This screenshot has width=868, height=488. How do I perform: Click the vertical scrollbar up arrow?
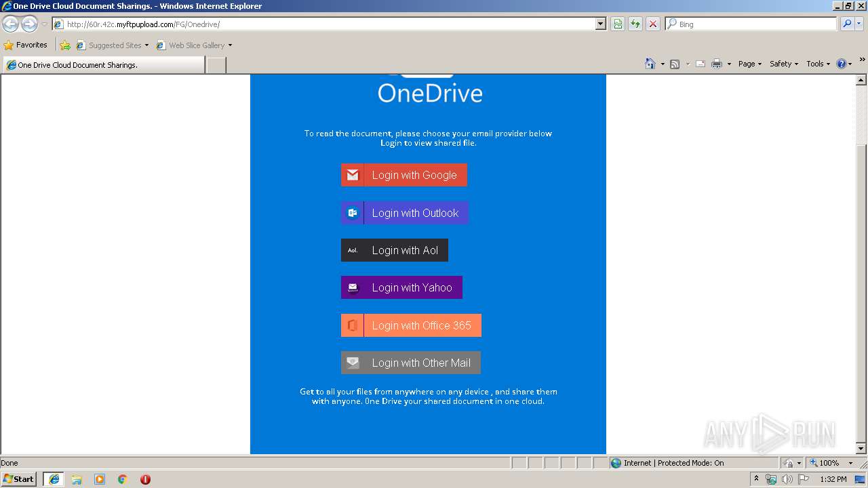tap(861, 80)
